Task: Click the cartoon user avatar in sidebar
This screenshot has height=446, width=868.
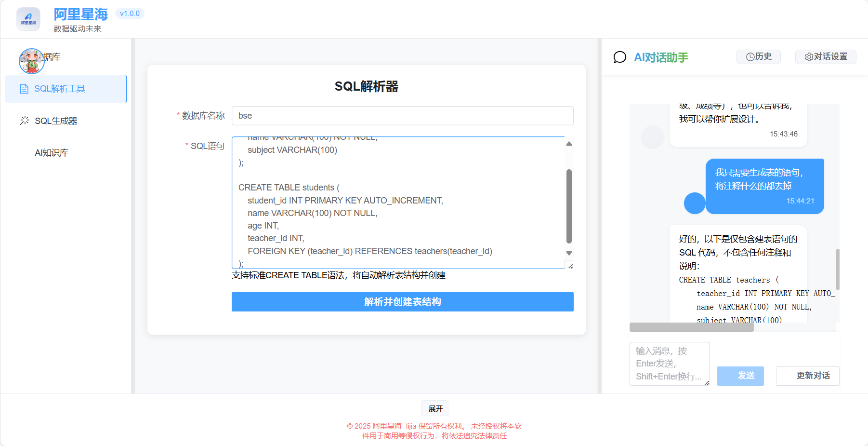Action: click(x=32, y=61)
